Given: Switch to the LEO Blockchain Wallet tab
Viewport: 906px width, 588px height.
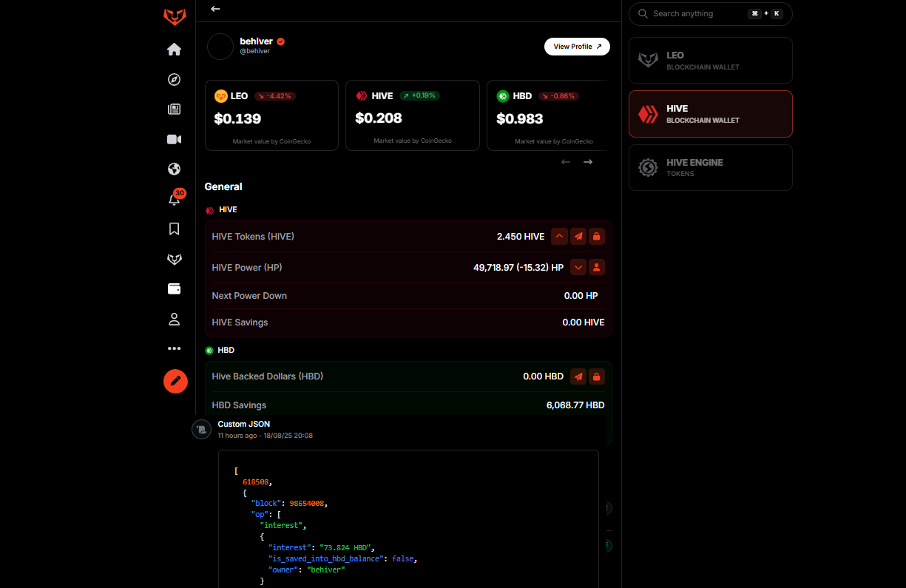Looking at the screenshot, I should pyautogui.click(x=711, y=60).
